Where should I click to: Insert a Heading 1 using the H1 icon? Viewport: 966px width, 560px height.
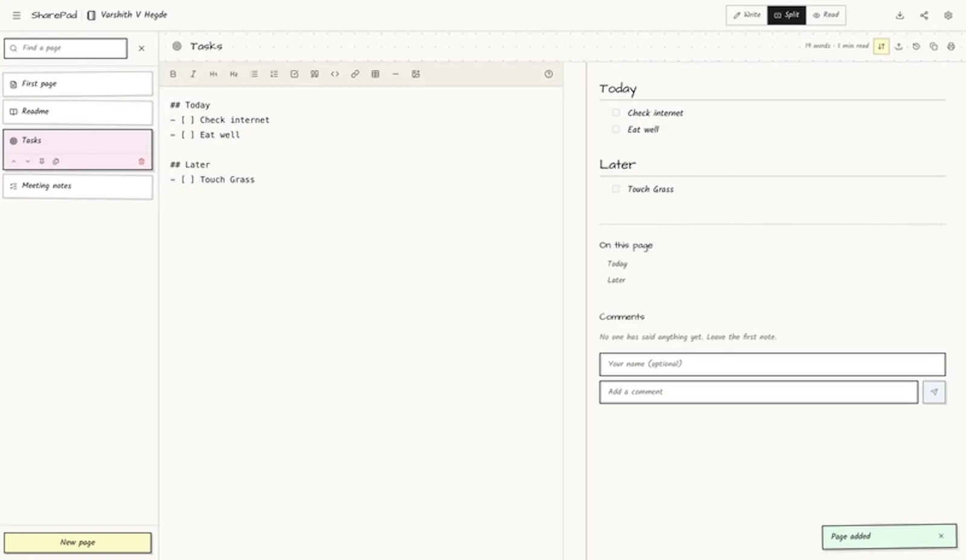click(213, 74)
